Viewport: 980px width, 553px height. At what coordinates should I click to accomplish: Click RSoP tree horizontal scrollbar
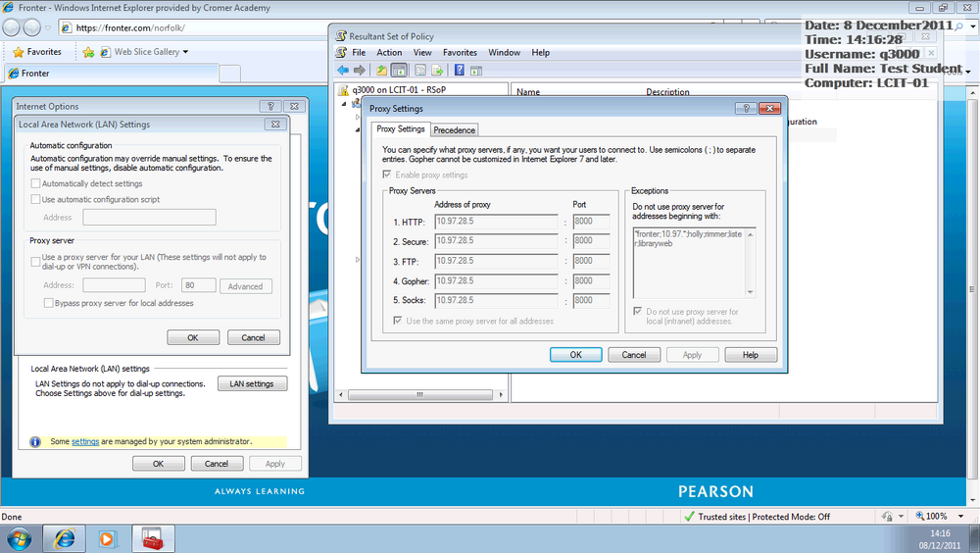(x=420, y=395)
